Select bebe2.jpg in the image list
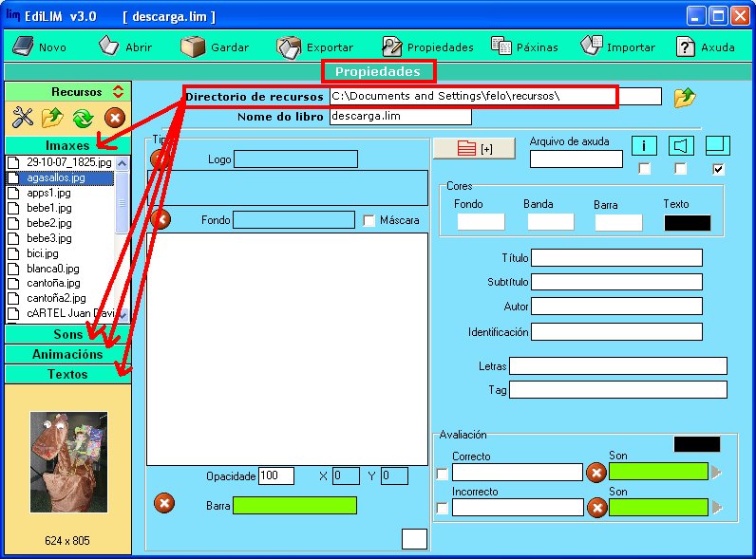This screenshot has height=559, width=756. click(x=48, y=223)
